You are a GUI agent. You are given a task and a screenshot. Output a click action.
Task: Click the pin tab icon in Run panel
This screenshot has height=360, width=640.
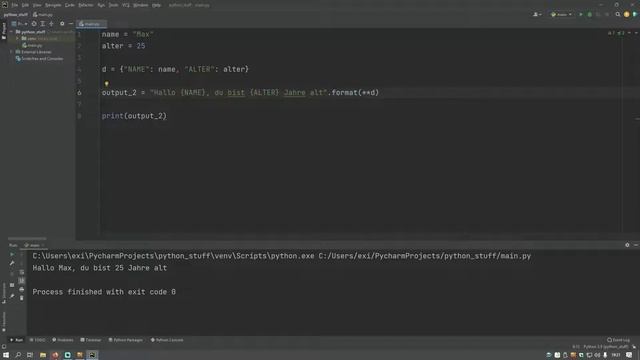click(12, 296)
